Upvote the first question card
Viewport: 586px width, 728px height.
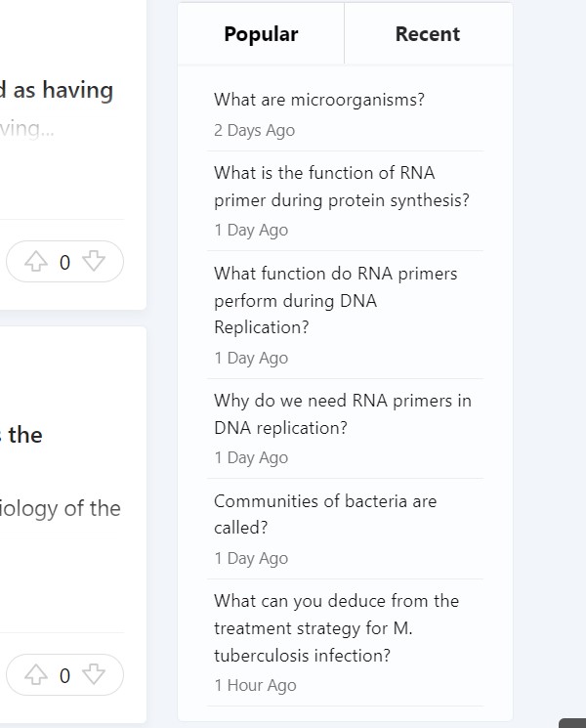pyautogui.click(x=36, y=262)
